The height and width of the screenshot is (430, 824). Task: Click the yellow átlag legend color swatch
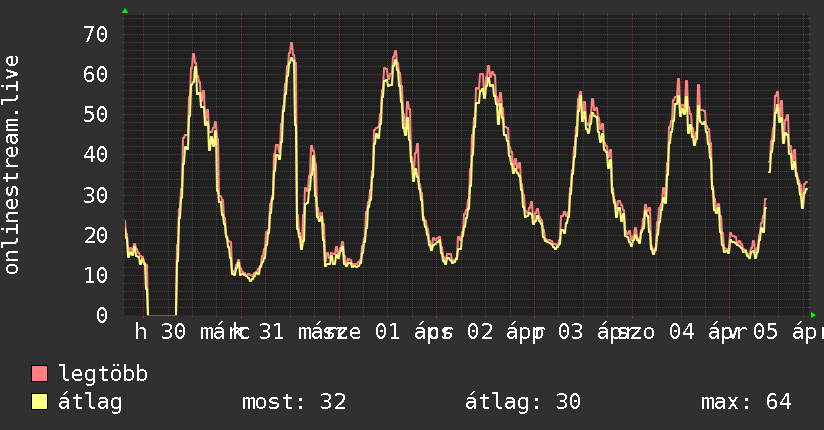(x=39, y=402)
